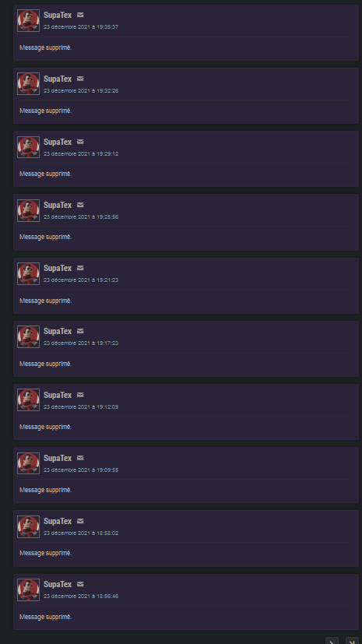Image resolution: width=362 pixels, height=644 pixels.
Task: Click the timestamp 23 décembre 2021 à 19:12:09
Action: [81, 406]
